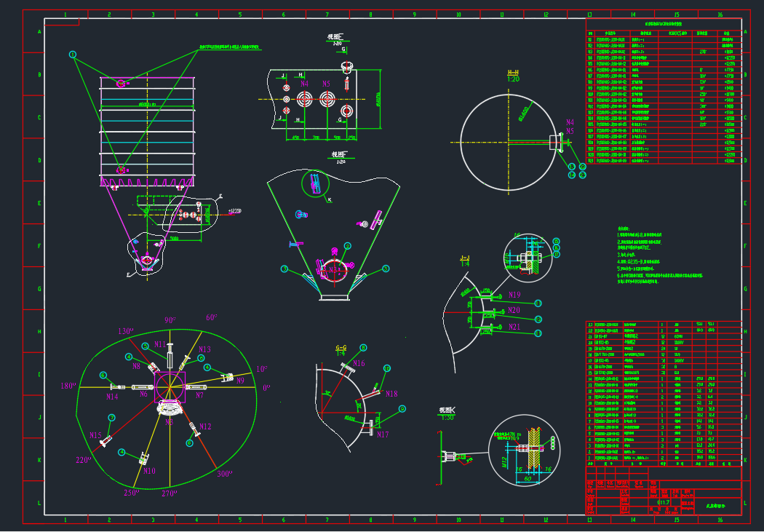This screenshot has width=764, height=532.
Task: Click the 300° angle label
Action: (225, 473)
